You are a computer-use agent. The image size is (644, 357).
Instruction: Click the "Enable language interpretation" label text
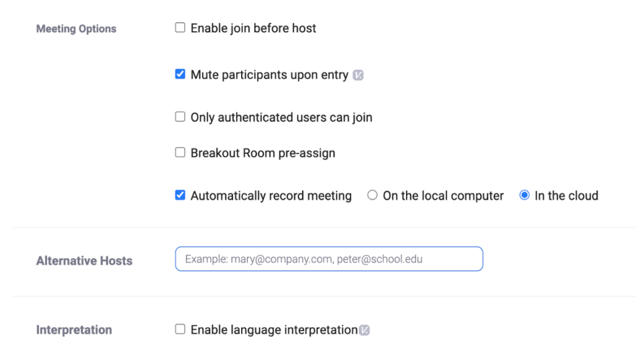click(274, 330)
